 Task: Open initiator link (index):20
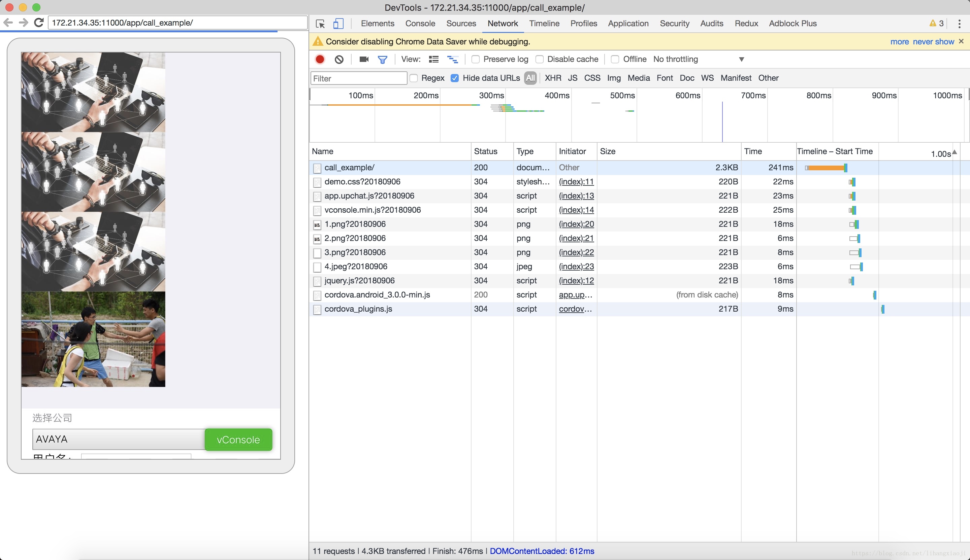pos(576,224)
